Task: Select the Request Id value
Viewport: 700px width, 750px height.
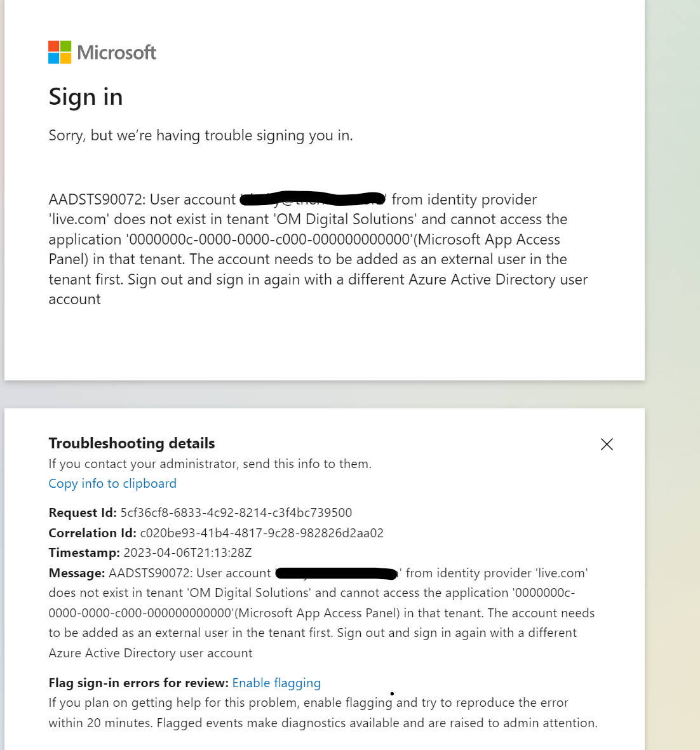Action: coord(236,512)
